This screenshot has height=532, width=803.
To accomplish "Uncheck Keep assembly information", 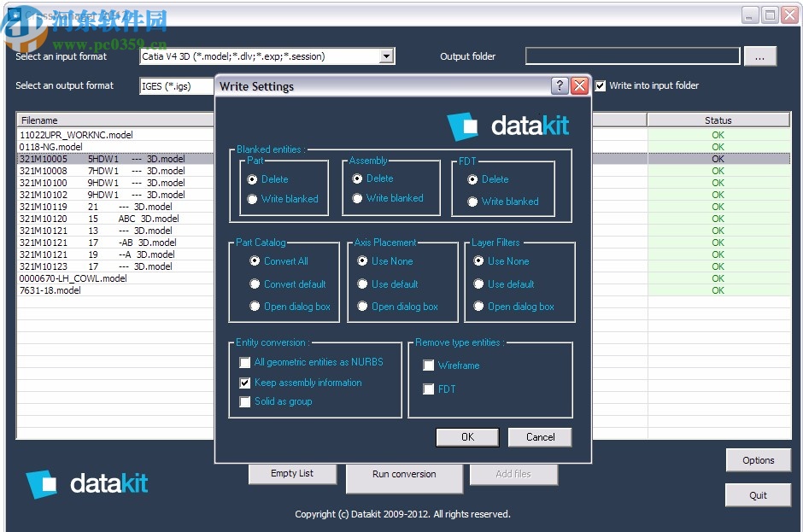I will [x=245, y=382].
